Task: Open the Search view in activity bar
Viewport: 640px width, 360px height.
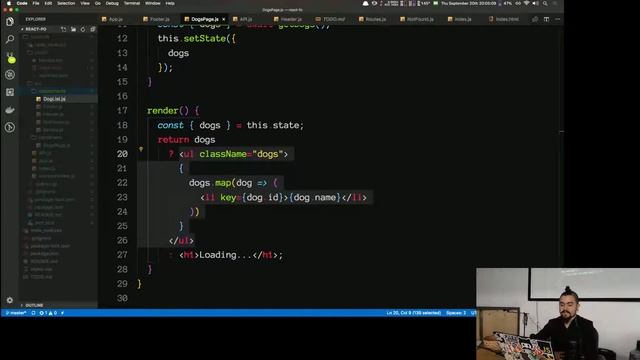Action: [x=10, y=40]
